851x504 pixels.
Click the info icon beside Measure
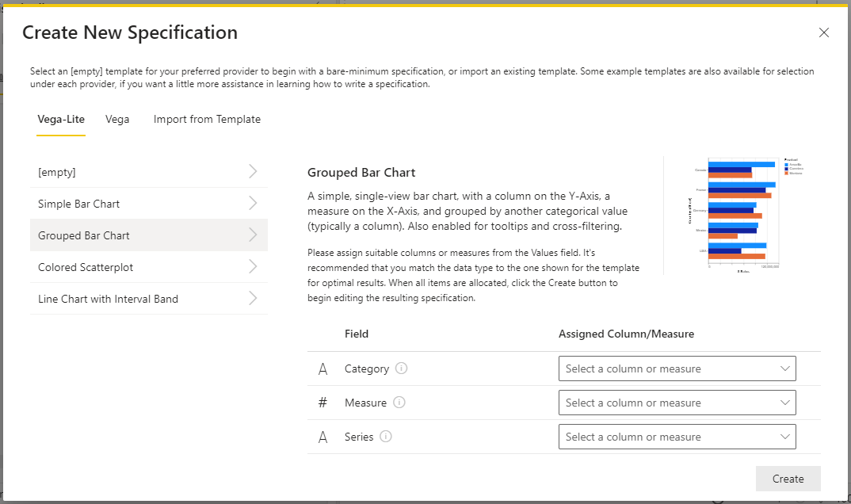click(x=399, y=403)
